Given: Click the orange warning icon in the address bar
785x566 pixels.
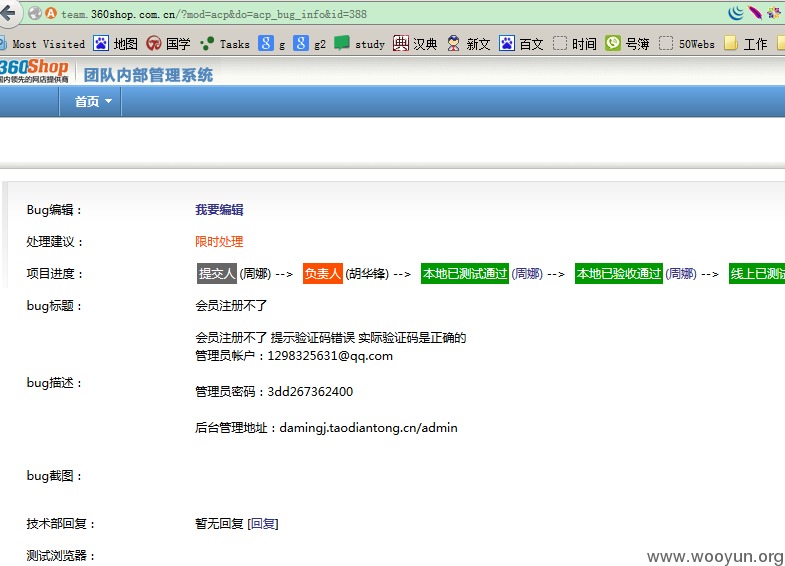Looking at the screenshot, I should 51,14.
